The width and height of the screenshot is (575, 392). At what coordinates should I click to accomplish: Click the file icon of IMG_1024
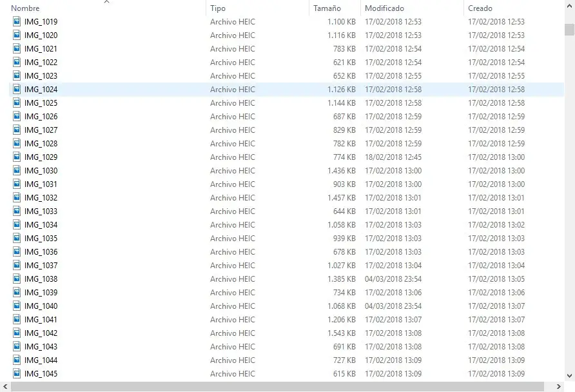coord(17,89)
